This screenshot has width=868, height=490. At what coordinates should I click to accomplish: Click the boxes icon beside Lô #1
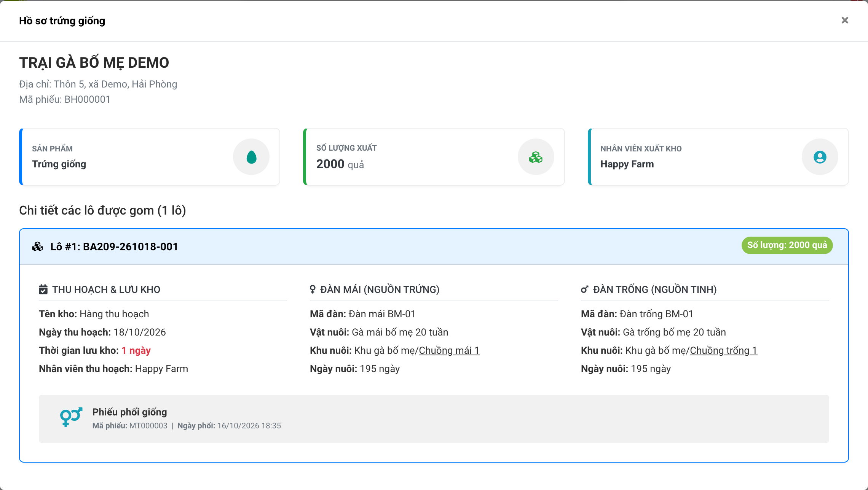tap(37, 247)
